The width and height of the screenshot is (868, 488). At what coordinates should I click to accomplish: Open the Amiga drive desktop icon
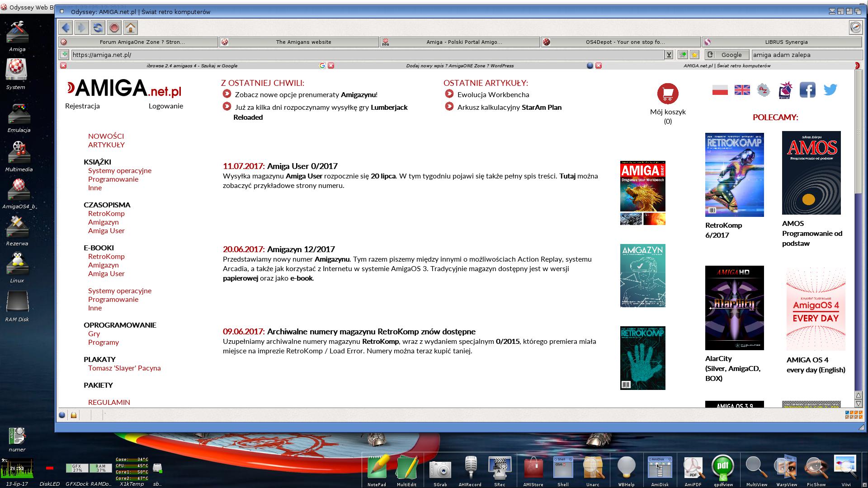pos(17,33)
